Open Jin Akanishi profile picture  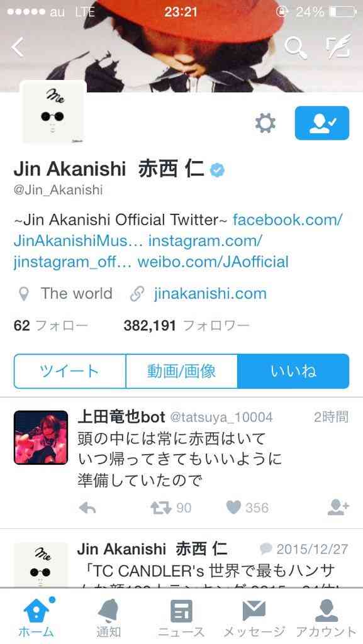(53, 113)
